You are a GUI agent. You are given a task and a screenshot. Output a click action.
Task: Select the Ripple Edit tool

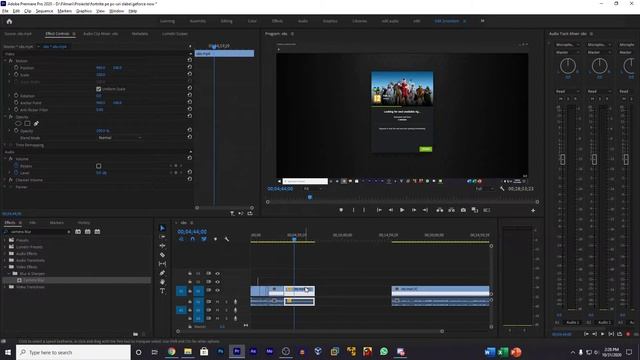(x=162, y=246)
